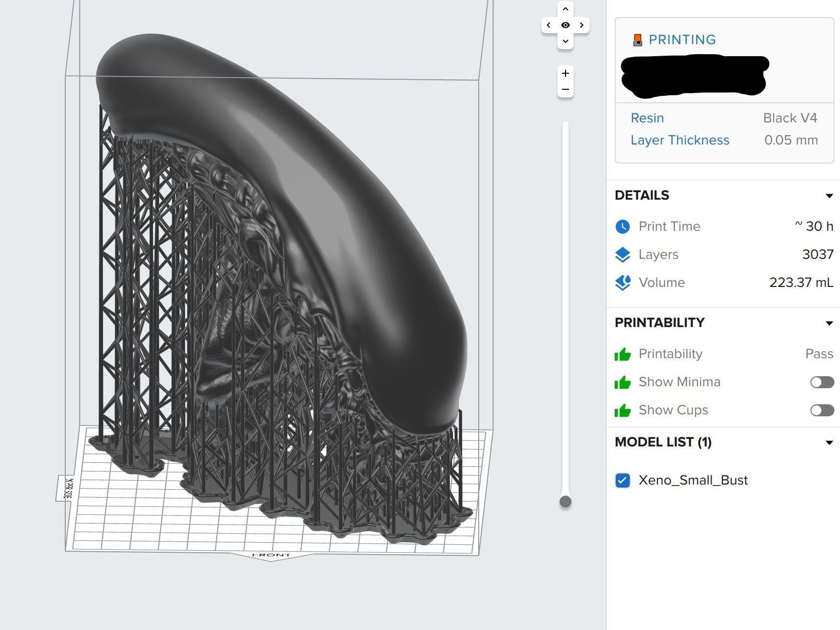
Task: Uncheck the Xeno_Small_Bust model checkbox
Action: (x=623, y=481)
